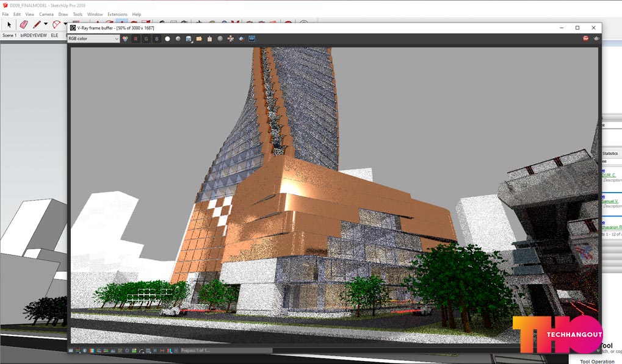Click the green landscape image icon
Screen dimensions: 622x364
(134, 351)
